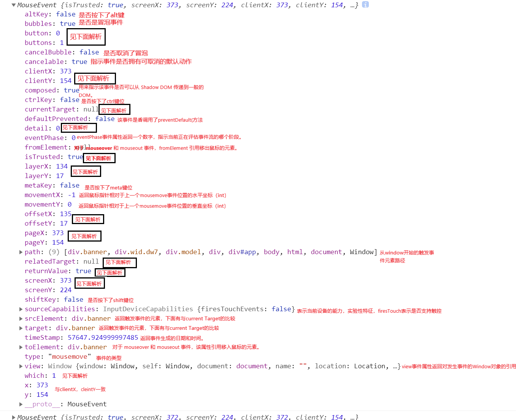This screenshot has width=516, height=420.
Task: Click div.banner value of toElement
Action: [87, 347]
